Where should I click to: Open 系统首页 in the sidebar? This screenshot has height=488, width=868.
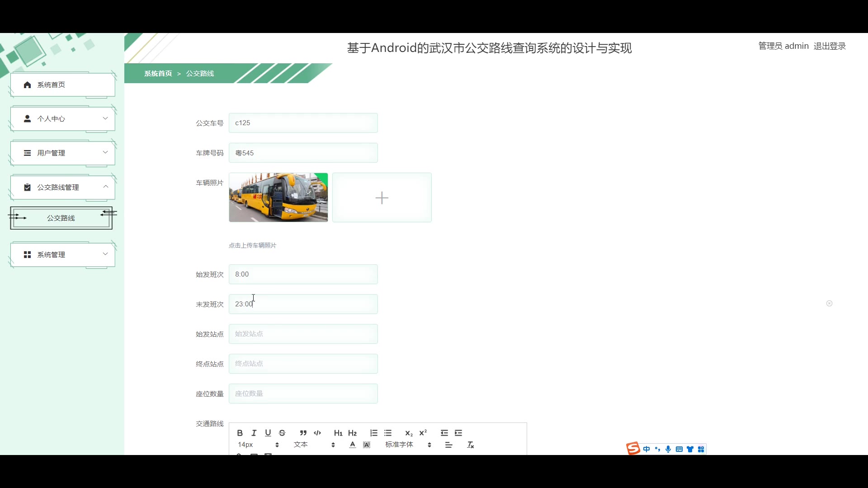63,85
